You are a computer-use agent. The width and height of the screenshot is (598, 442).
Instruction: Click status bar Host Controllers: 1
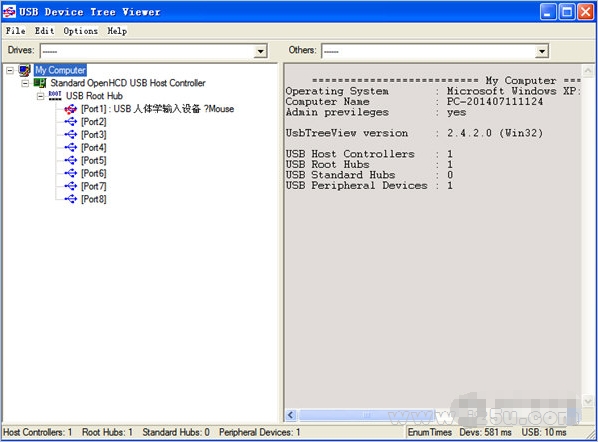[x=38, y=432]
